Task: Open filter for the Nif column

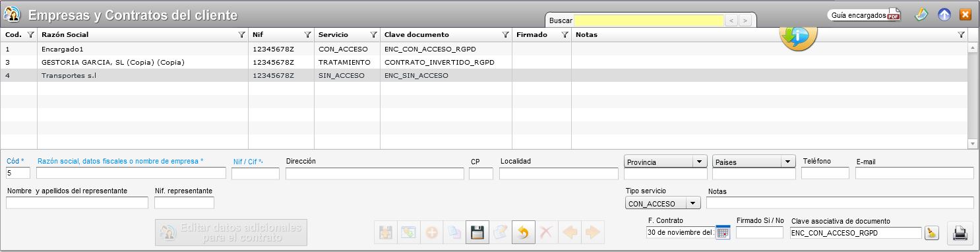Action: 307,34
